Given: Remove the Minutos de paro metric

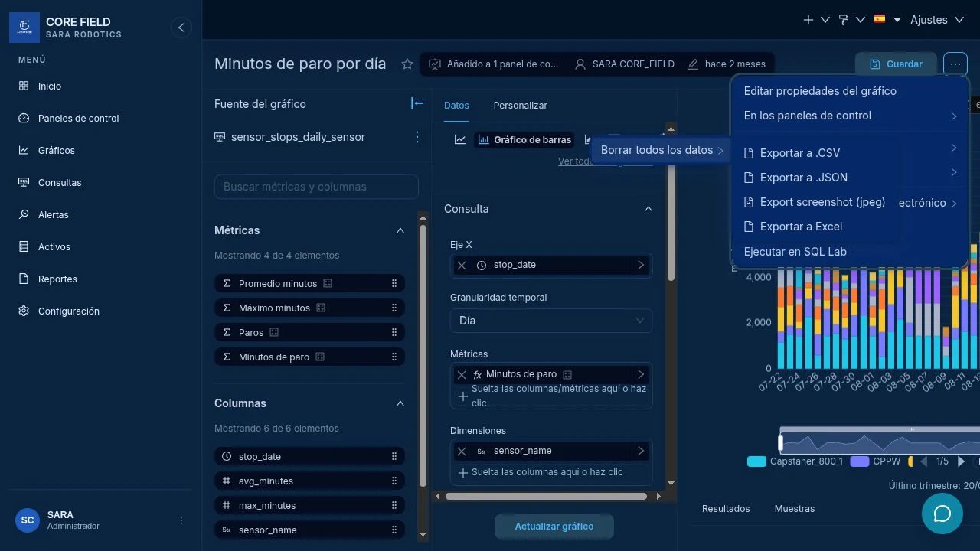Looking at the screenshot, I should pos(462,375).
